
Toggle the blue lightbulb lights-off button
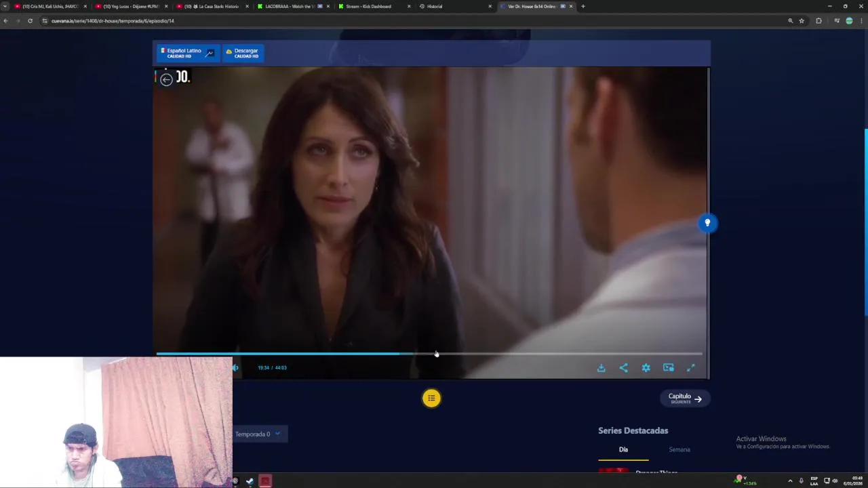click(x=707, y=223)
